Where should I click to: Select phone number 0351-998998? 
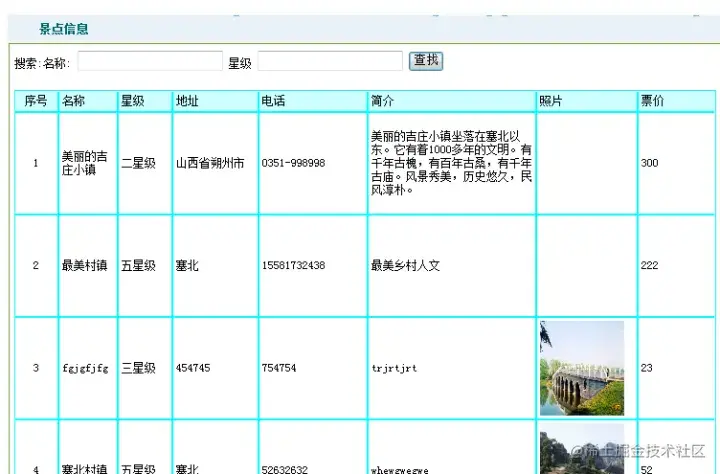pos(293,163)
